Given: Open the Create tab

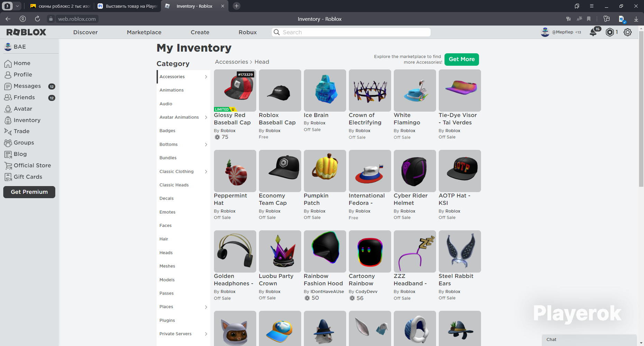Looking at the screenshot, I should point(200,32).
